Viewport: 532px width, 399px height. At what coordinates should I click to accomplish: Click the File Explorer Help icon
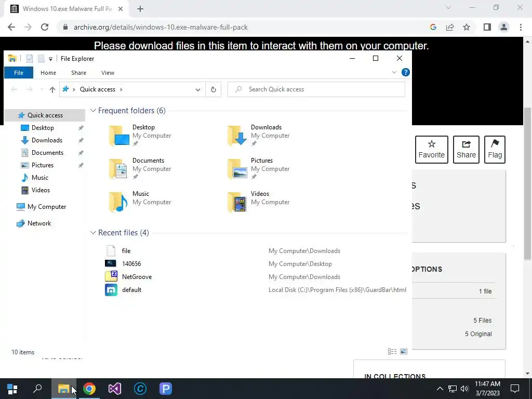(405, 72)
